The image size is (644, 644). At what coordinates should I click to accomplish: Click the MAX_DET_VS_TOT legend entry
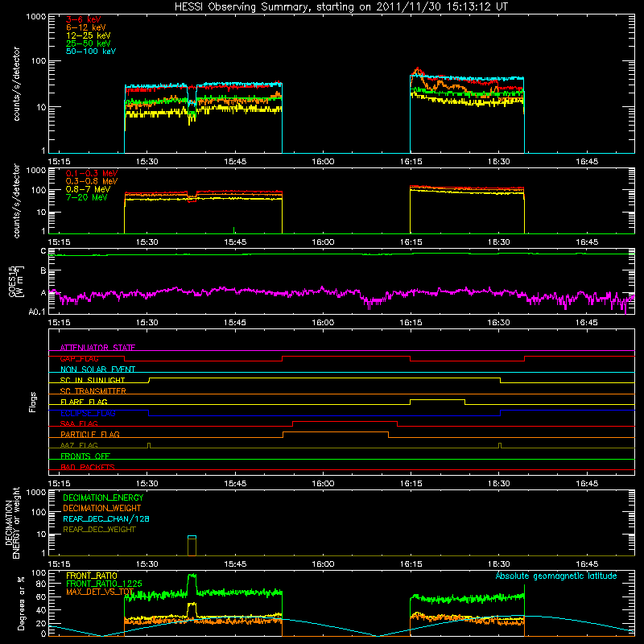pos(100,592)
